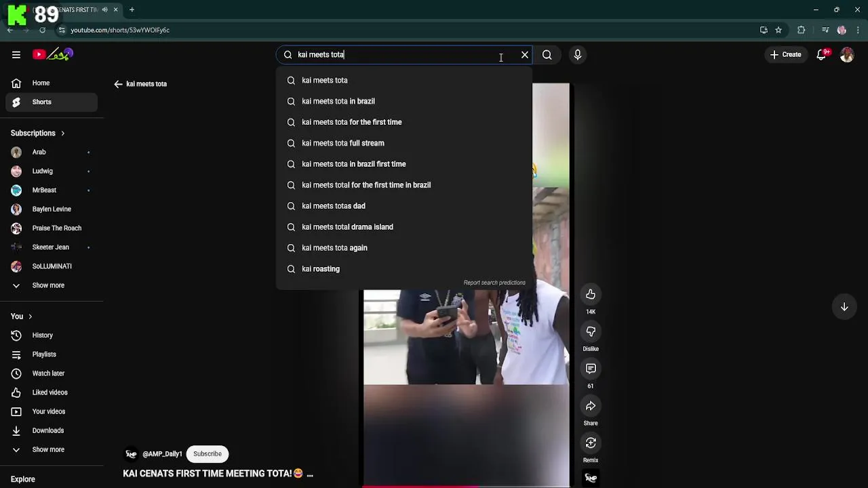Select suggestion 'kai meets total drama island'

click(x=404, y=227)
